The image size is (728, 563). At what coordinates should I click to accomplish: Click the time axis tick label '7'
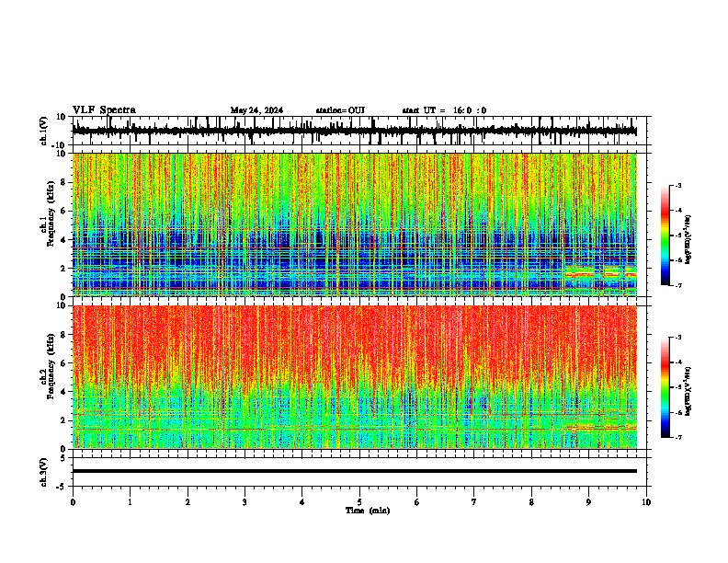[x=474, y=502]
